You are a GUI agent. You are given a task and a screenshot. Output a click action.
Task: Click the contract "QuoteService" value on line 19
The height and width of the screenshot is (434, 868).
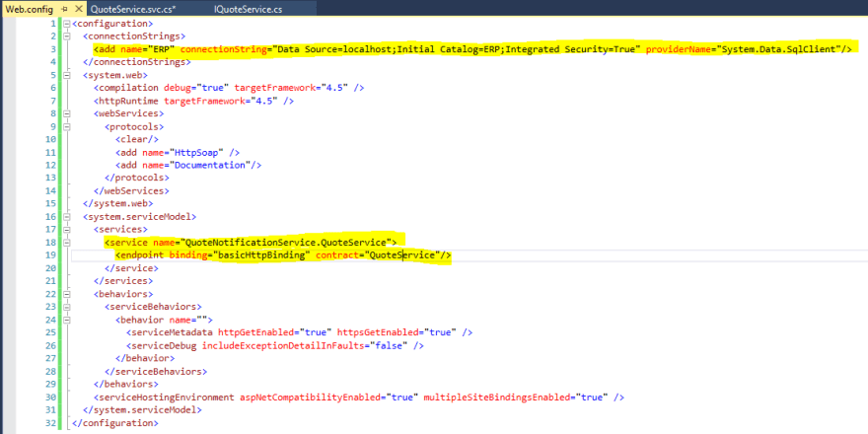(400, 255)
